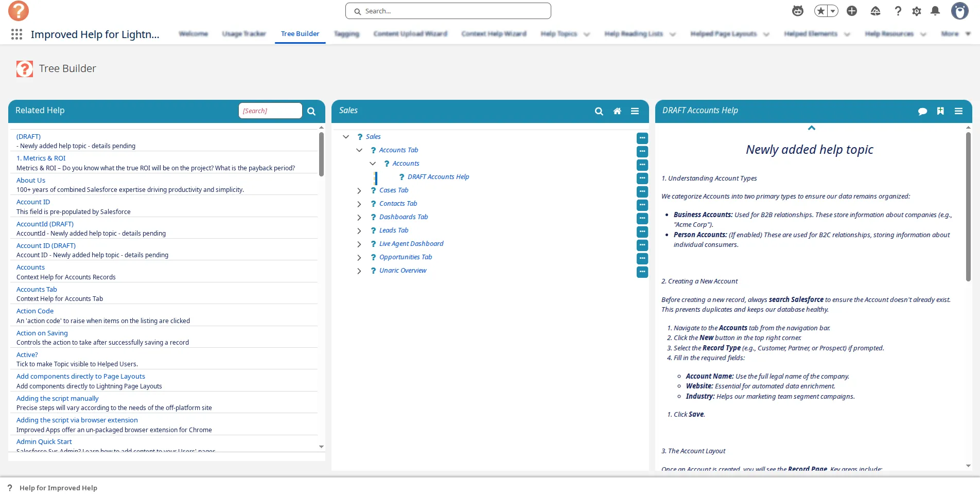Favorite this page with the star icon
The height and width of the screenshot is (498, 980).
click(x=821, y=11)
